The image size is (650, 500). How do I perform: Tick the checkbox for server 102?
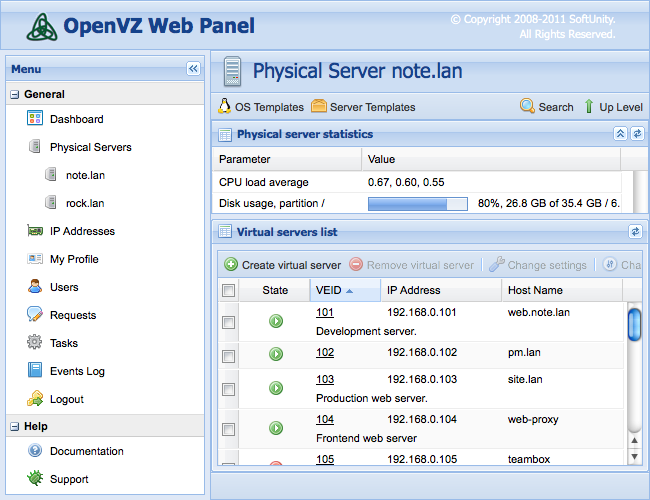pyautogui.click(x=229, y=355)
